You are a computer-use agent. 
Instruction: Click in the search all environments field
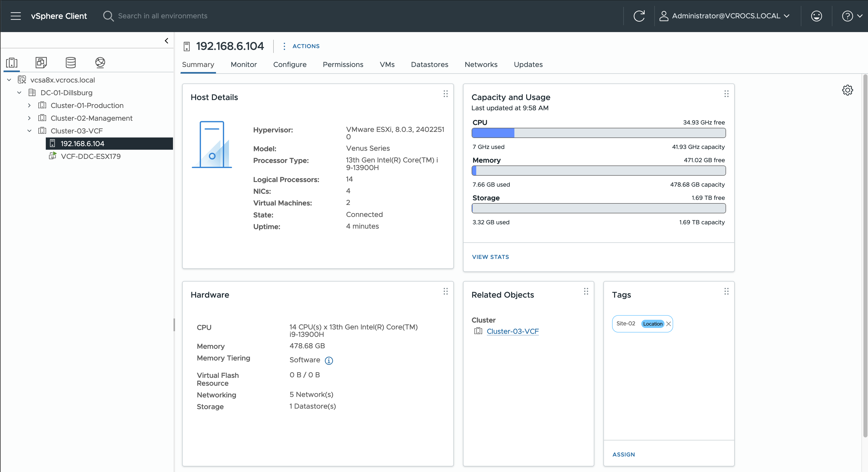(162, 16)
